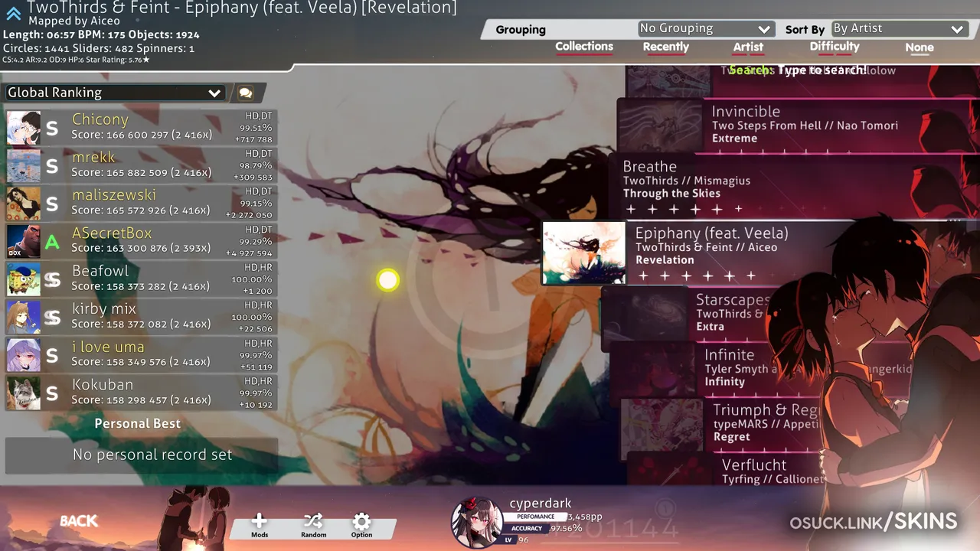
Task: Open i love uma's score entry
Action: pos(141,355)
